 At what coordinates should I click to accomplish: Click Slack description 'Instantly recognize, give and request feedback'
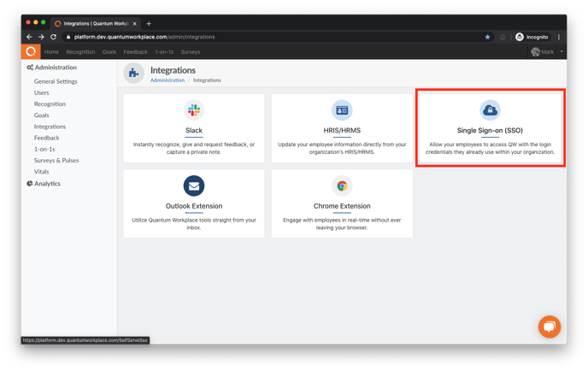(194, 148)
